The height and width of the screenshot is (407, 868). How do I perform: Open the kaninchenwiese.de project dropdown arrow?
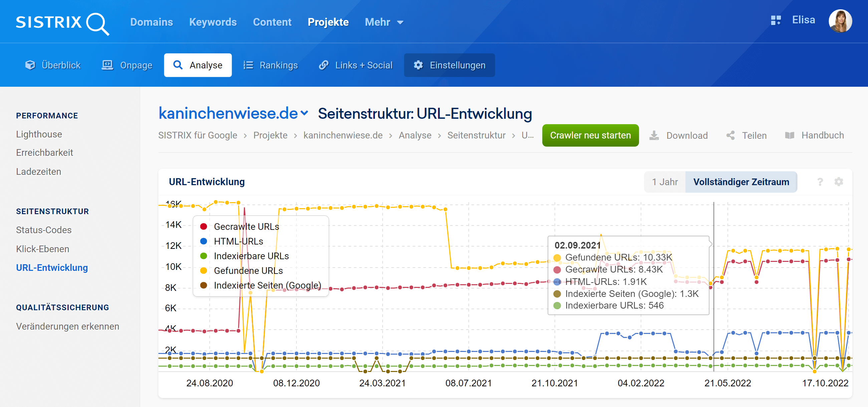(304, 113)
